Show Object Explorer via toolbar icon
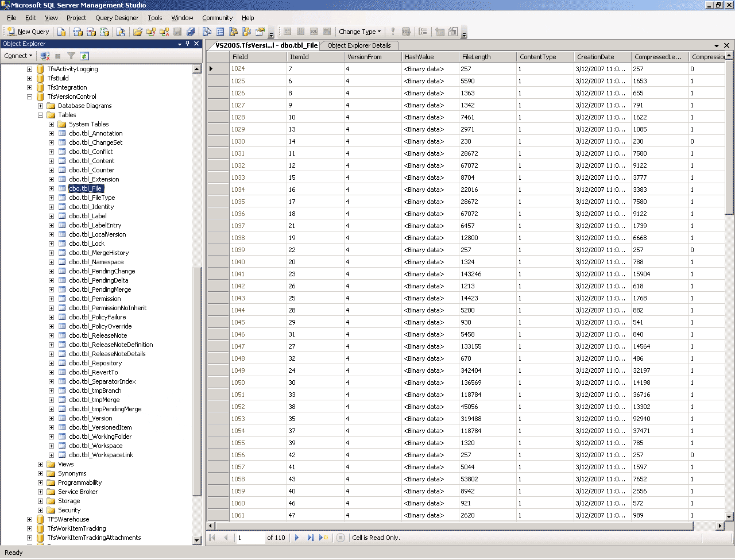This screenshot has height=560, width=735. (234, 32)
